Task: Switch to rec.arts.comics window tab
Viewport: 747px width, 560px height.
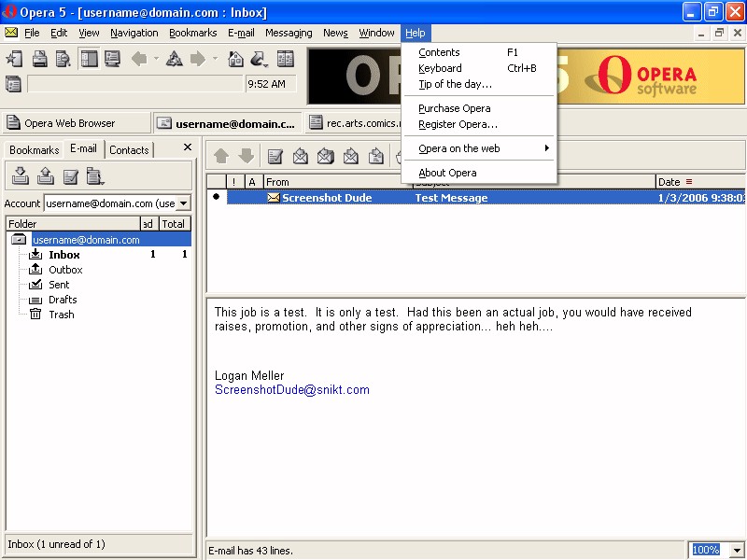Action: [353, 123]
